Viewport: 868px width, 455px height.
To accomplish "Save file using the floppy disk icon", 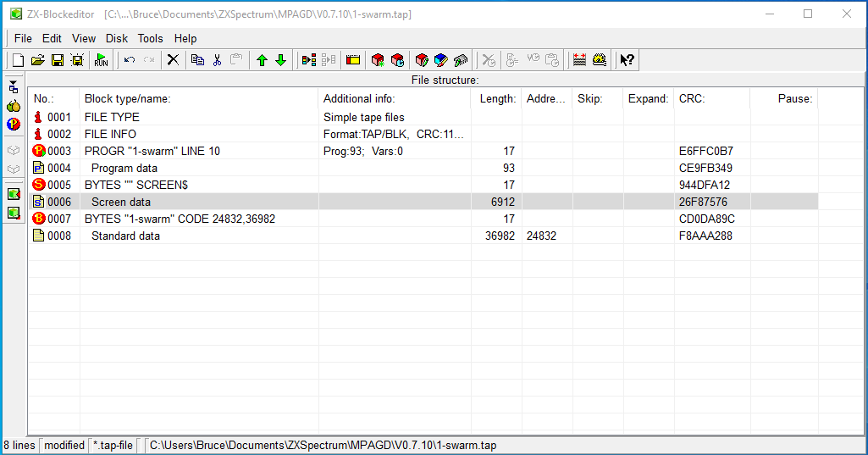I will pyautogui.click(x=57, y=60).
